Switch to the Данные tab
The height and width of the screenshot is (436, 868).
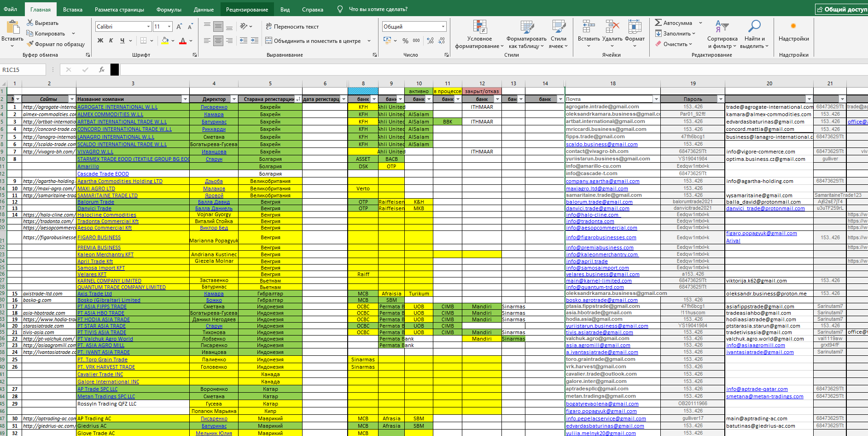coord(204,9)
